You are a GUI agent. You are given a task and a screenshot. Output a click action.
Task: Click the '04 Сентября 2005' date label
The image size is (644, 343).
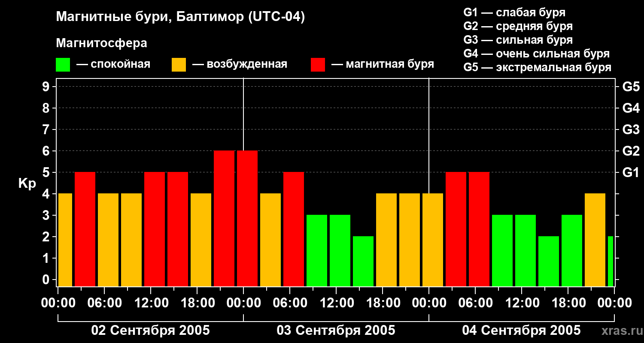click(521, 331)
